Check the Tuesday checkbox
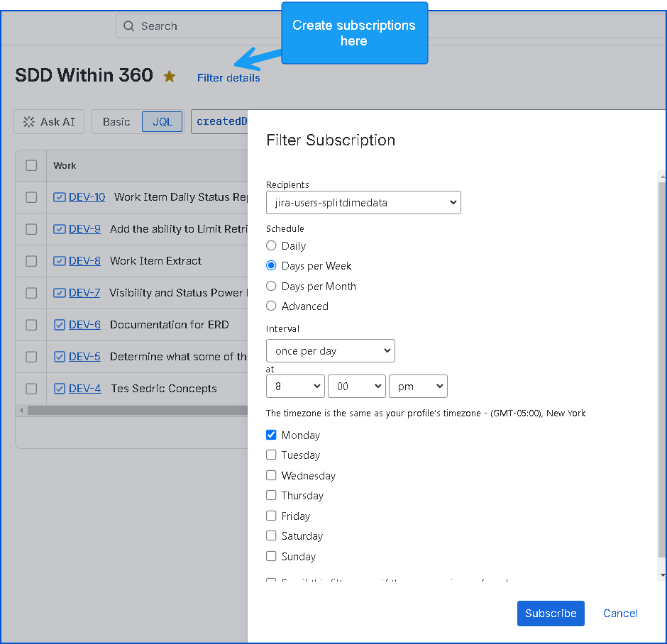The image size is (667, 644). pyautogui.click(x=271, y=455)
